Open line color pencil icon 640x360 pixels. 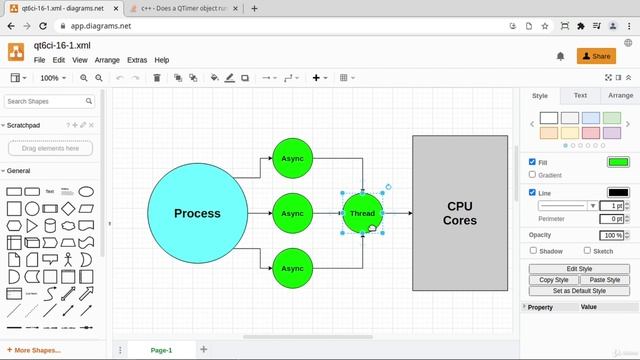coord(230,78)
